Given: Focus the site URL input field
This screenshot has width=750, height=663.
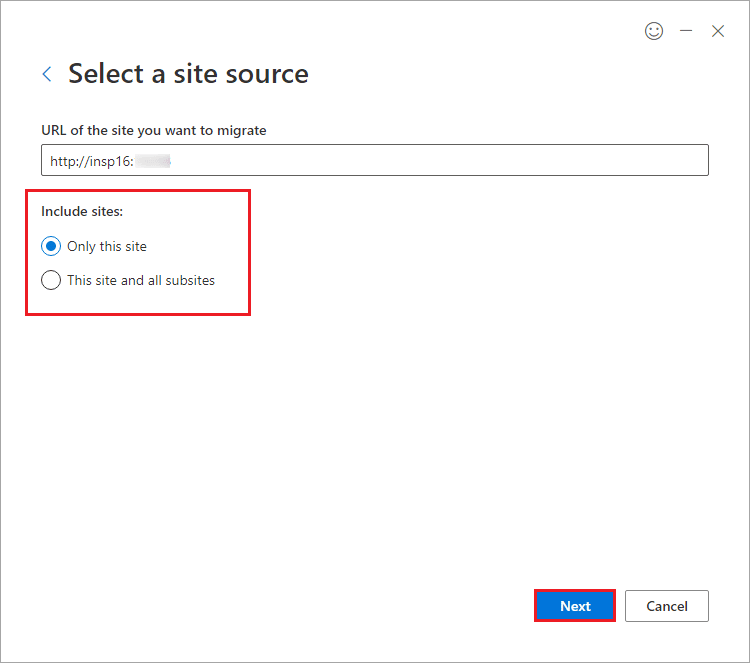Looking at the screenshot, I should pos(375,160).
